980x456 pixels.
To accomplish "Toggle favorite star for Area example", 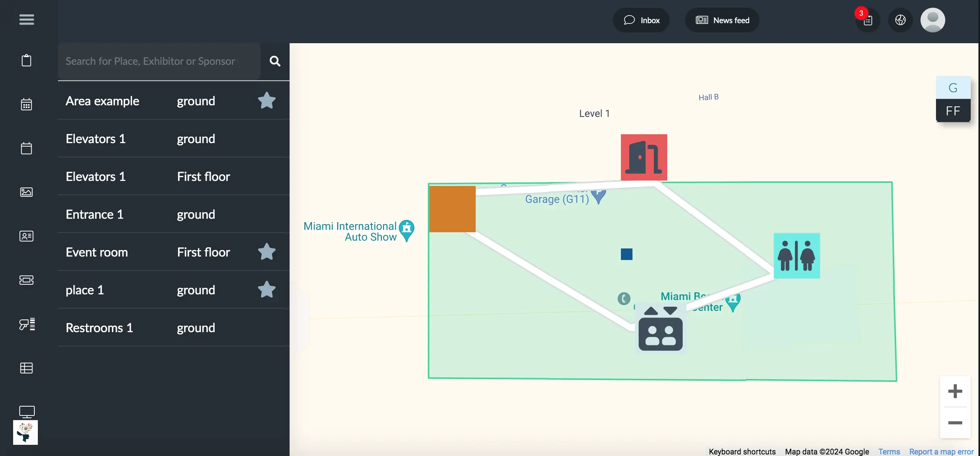I will pos(266,101).
